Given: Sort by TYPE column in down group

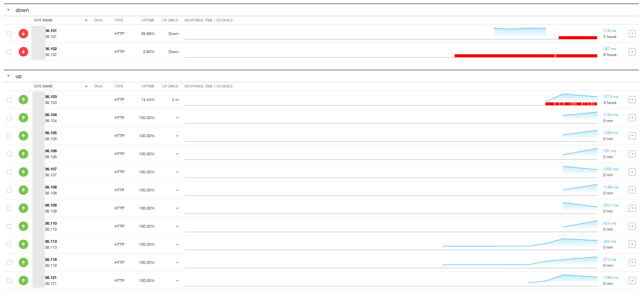Looking at the screenshot, I should (119, 20).
